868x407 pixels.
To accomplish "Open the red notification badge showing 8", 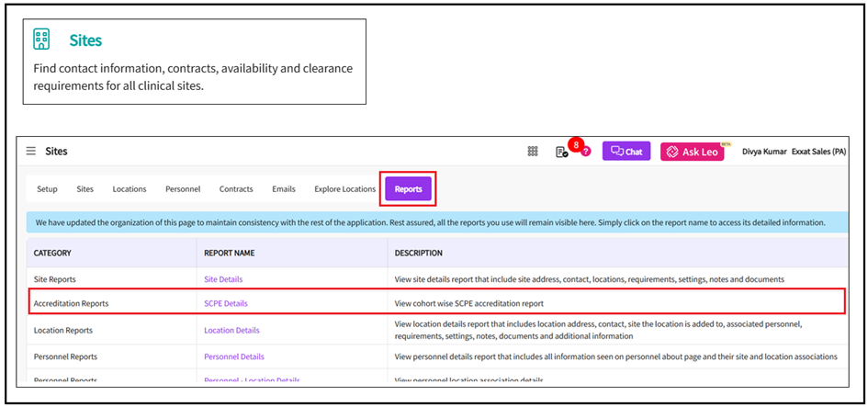I will tap(576, 144).
